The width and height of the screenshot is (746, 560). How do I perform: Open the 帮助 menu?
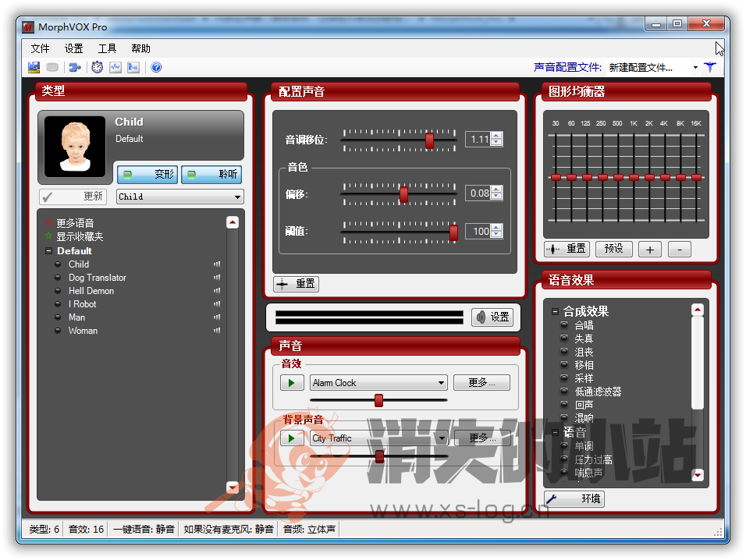(x=140, y=48)
